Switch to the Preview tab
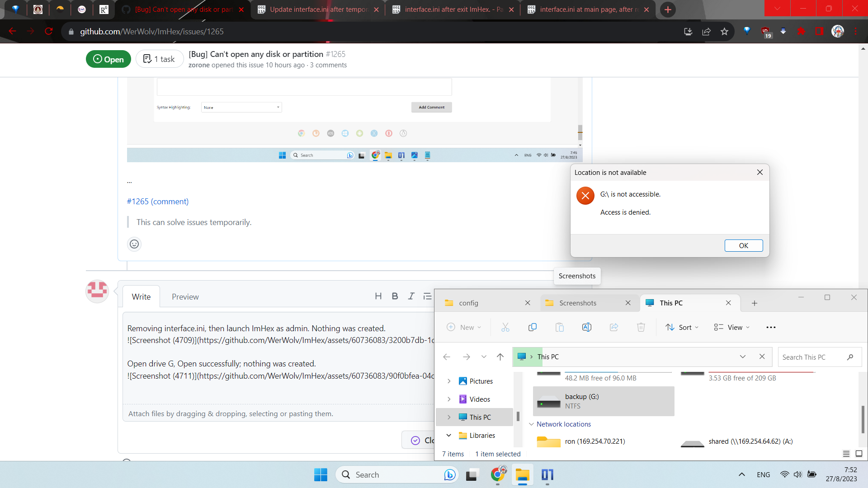Image resolution: width=868 pixels, height=488 pixels. coord(185,296)
